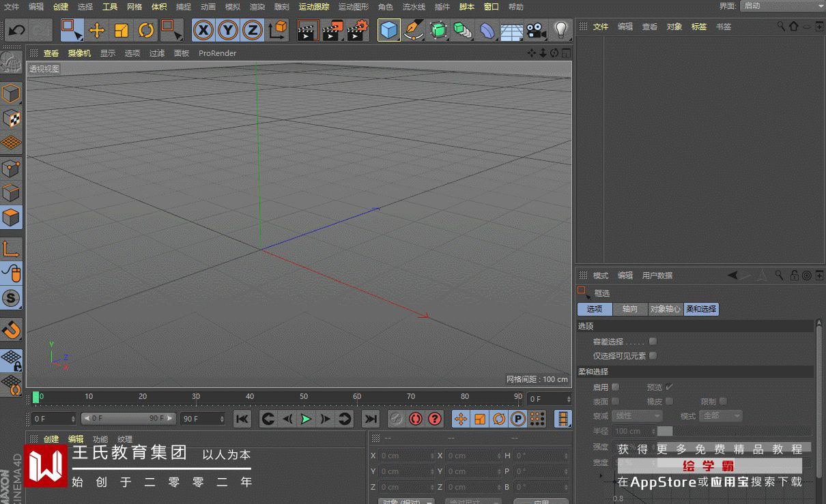Select the Rotate tool icon
This screenshot has width=826, height=504.
click(x=146, y=30)
